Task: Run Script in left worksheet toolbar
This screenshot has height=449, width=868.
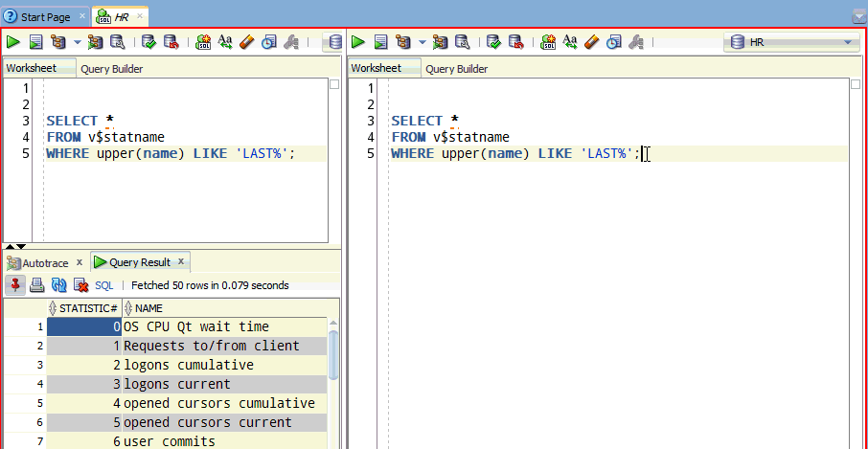Action: point(36,41)
